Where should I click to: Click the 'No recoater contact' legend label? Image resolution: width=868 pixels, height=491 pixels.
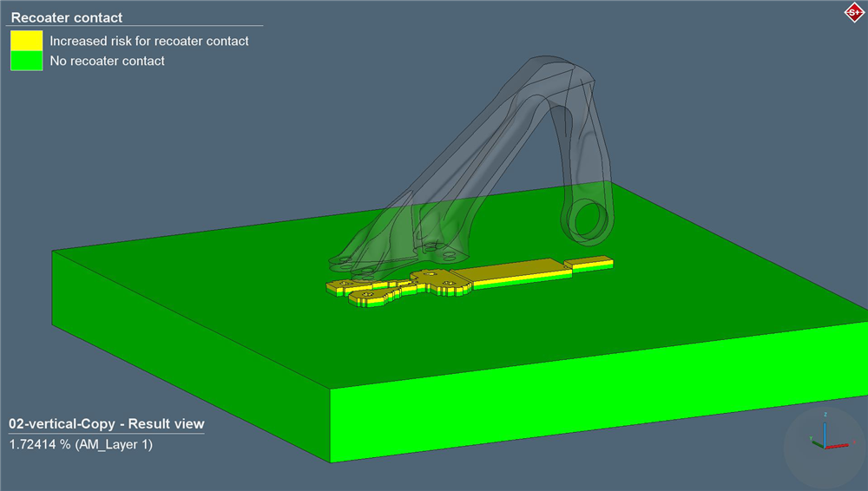[108, 61]
